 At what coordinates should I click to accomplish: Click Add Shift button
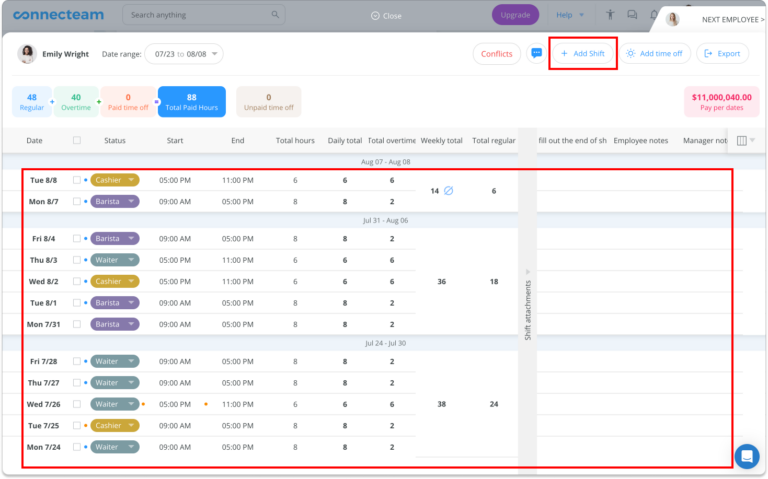tap(582, 53)
